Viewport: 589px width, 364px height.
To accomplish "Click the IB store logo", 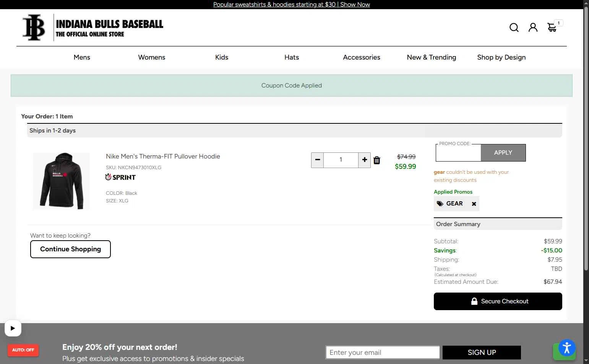I will [34, 28].
